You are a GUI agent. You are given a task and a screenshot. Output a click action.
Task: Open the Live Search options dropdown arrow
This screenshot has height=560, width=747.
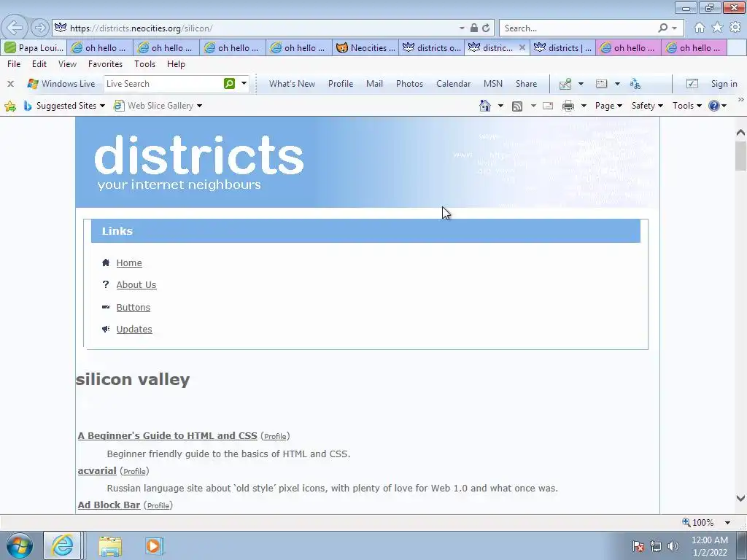click(244, 83)
